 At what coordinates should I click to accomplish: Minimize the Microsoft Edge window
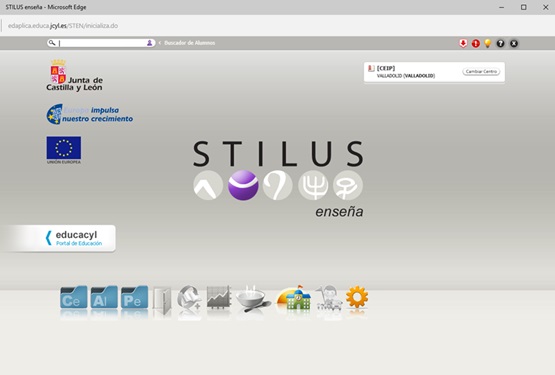[501, 7]
